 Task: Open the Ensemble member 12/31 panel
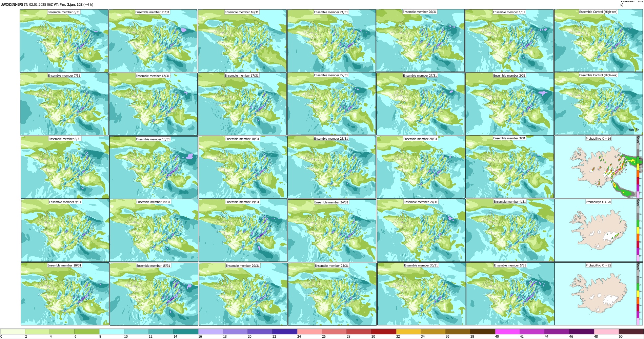point(153,104)
